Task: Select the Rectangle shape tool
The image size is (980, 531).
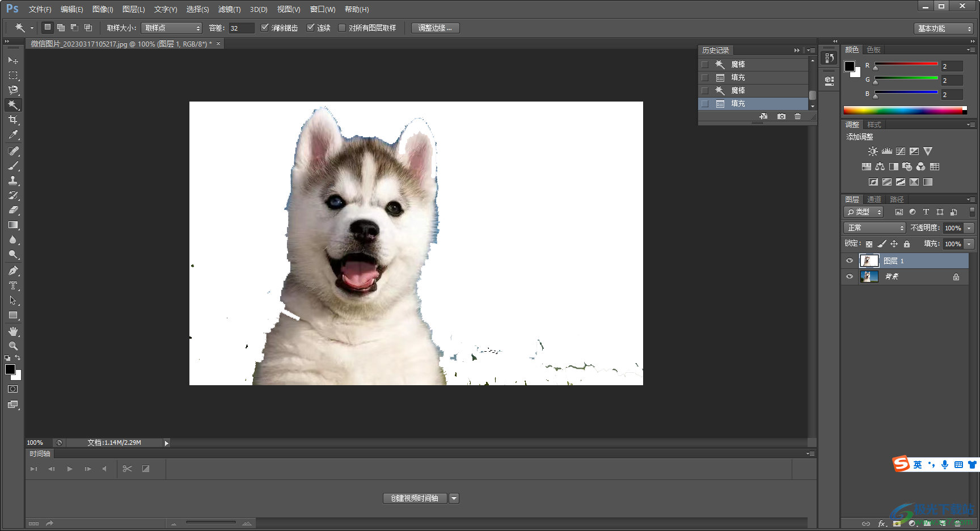Action: [x=13, y=315]
